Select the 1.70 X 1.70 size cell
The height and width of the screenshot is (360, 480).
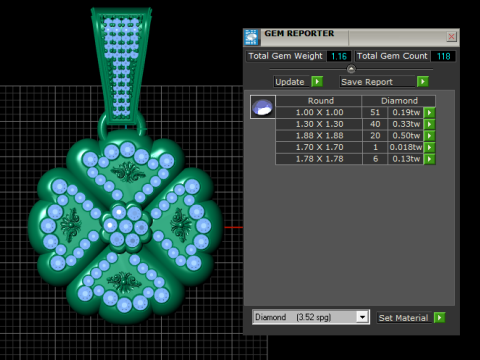point(319,147)
